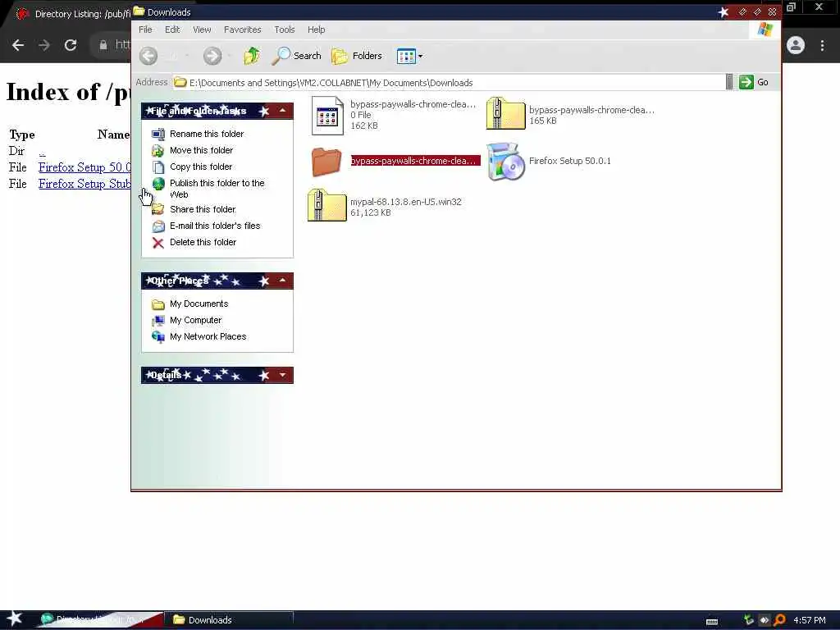Click the globe Publish icon

click(158, 184)
